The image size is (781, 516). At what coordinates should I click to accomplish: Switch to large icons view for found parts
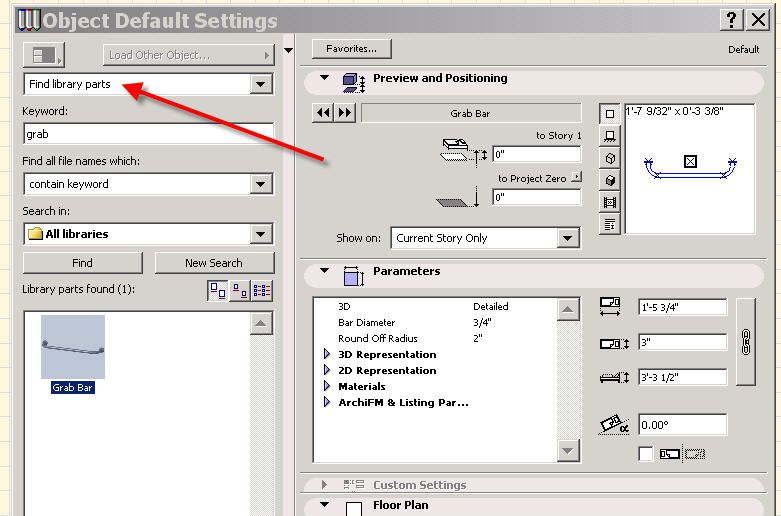[x=218, y=290]
